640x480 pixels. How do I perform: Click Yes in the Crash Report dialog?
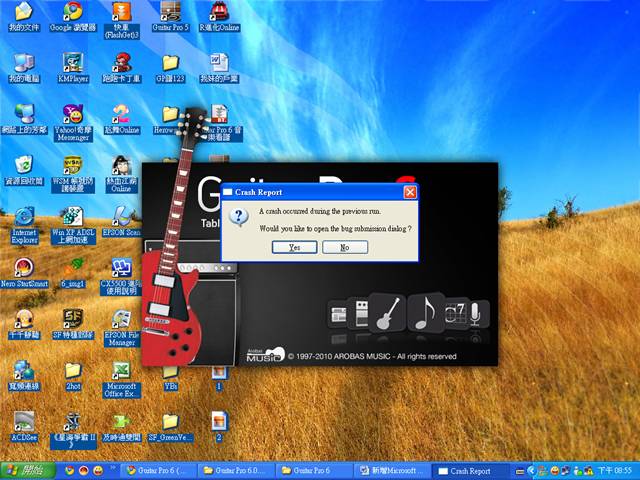point(294,247)
